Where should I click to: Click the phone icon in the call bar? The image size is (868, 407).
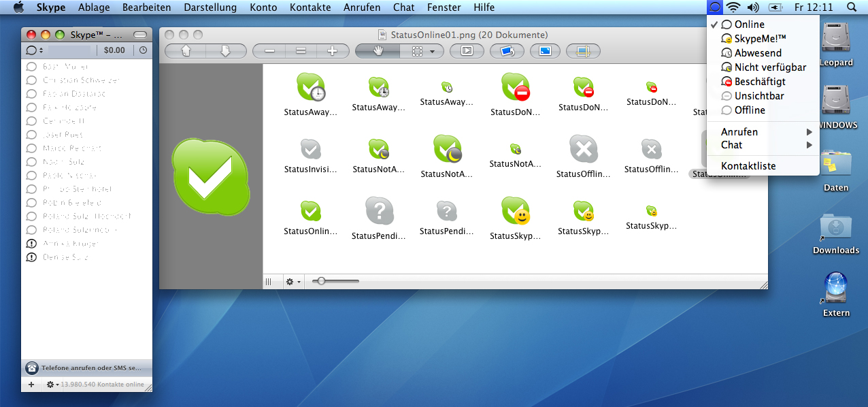click(32, 368)
